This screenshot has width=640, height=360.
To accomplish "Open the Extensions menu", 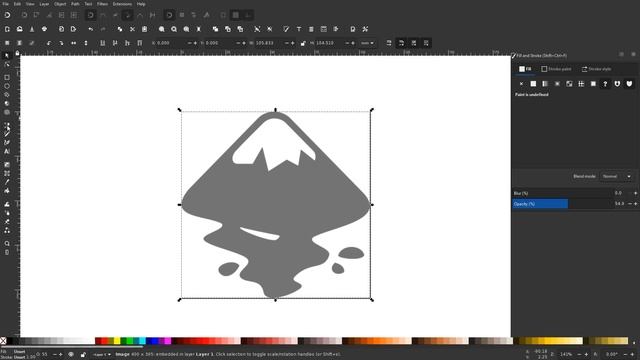I will 122,4.
